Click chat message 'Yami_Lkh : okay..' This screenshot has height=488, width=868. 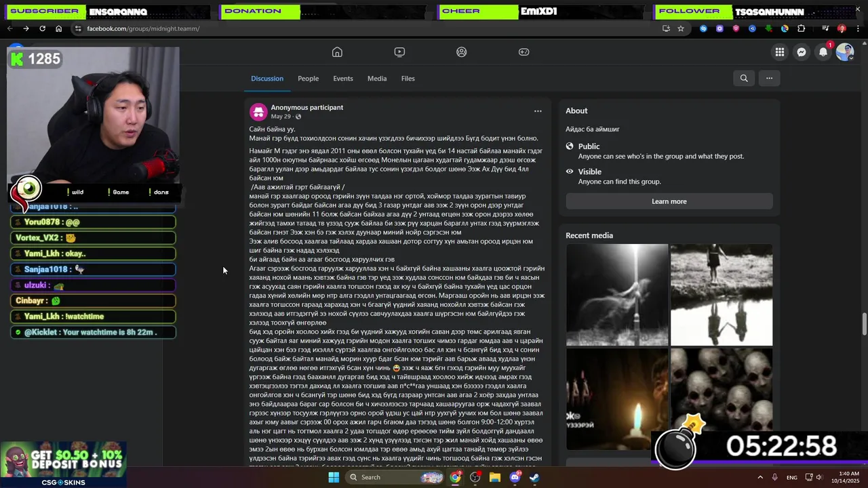click(x=94, y=253)
